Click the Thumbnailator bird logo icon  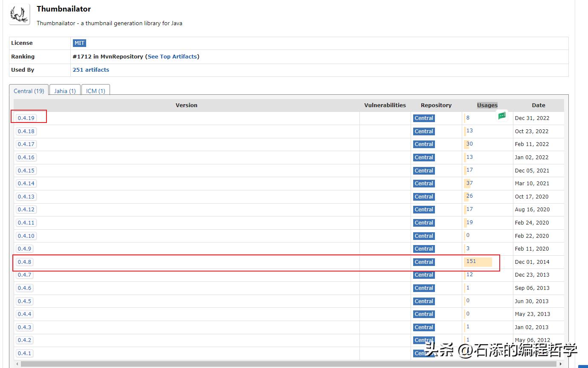[x=20, y=14]
